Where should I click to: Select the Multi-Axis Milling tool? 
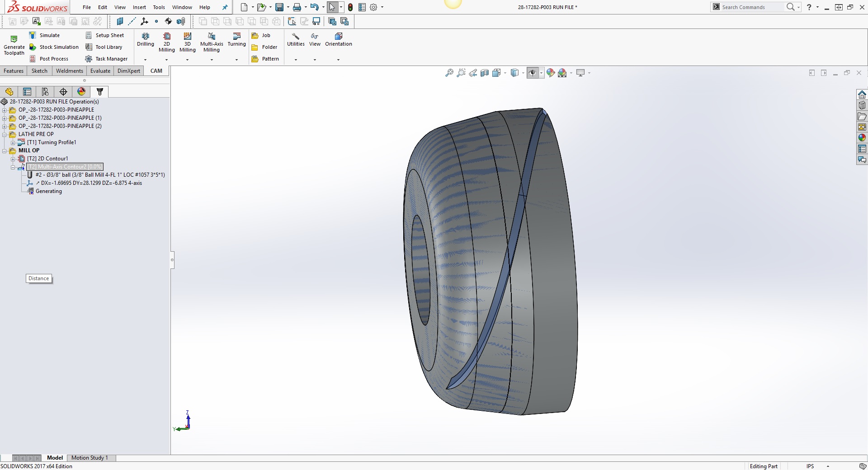(x=211, y=42)
